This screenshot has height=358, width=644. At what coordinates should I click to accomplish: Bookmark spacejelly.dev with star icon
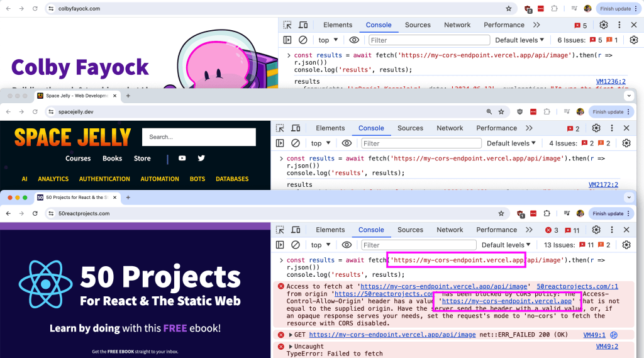click(x=501, y=112)
